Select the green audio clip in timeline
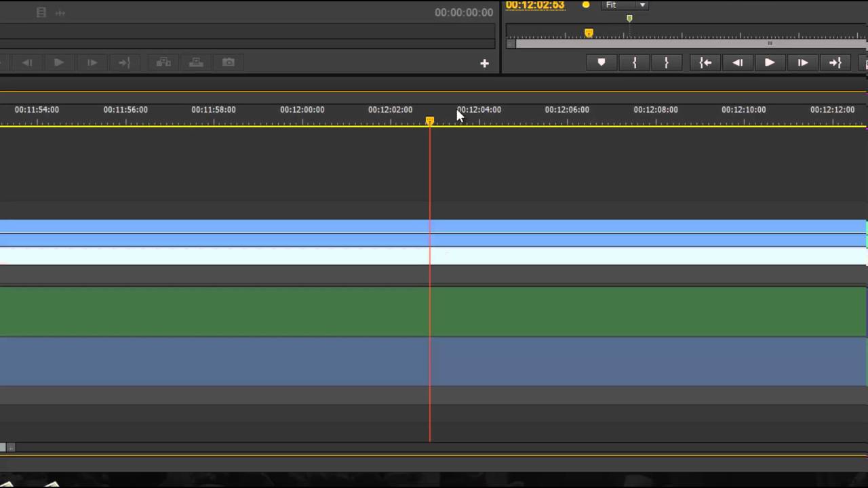This screenshot has height=488, width=868. [433, 311]
